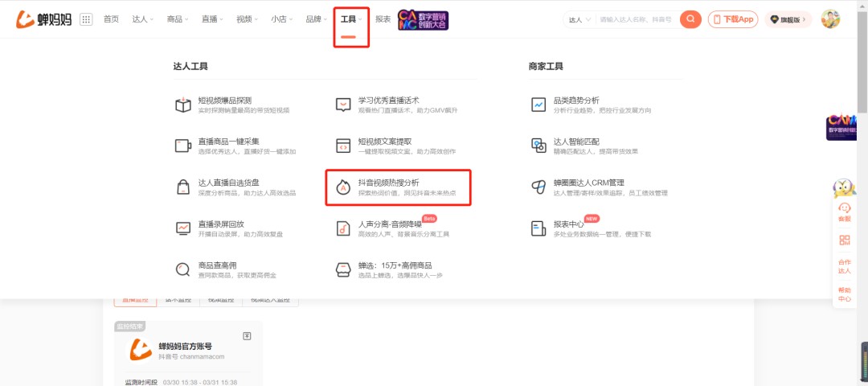
Task: Click the search input field
Action: point(637,19)
